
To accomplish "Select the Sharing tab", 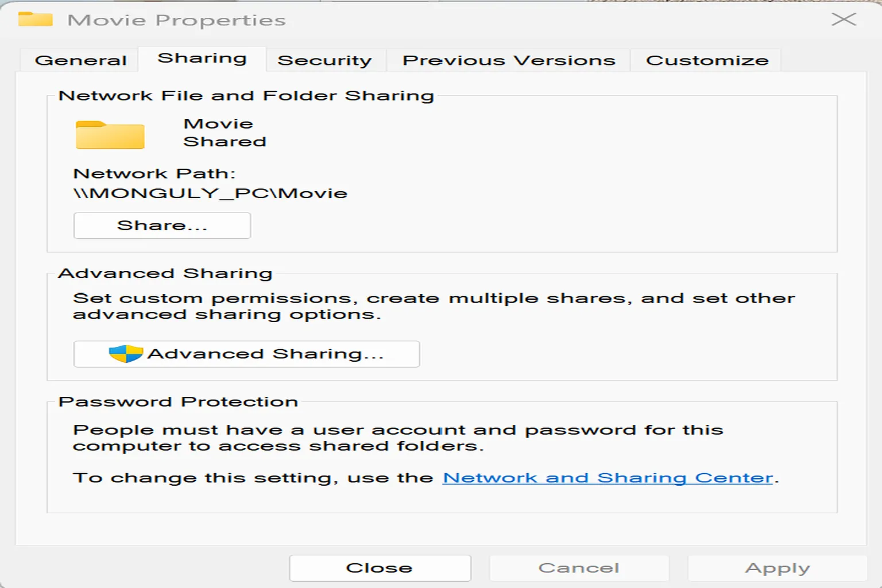I will [202, 59].
